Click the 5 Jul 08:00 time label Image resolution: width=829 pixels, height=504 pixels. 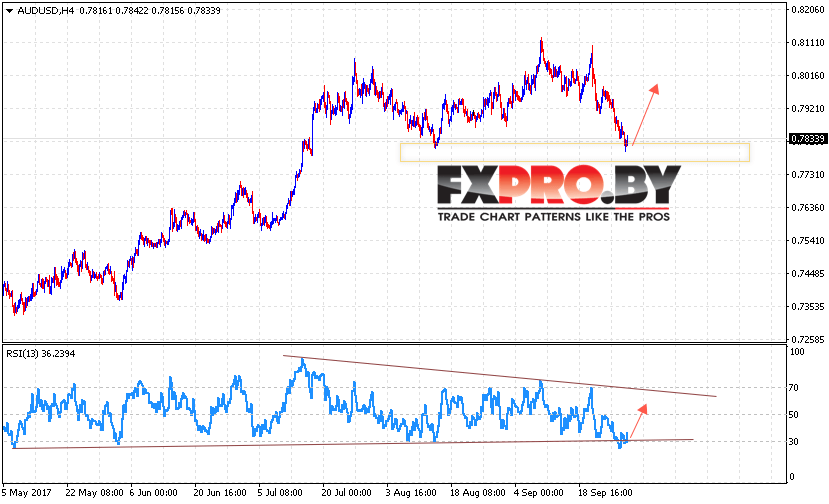(x=280, y=493)
